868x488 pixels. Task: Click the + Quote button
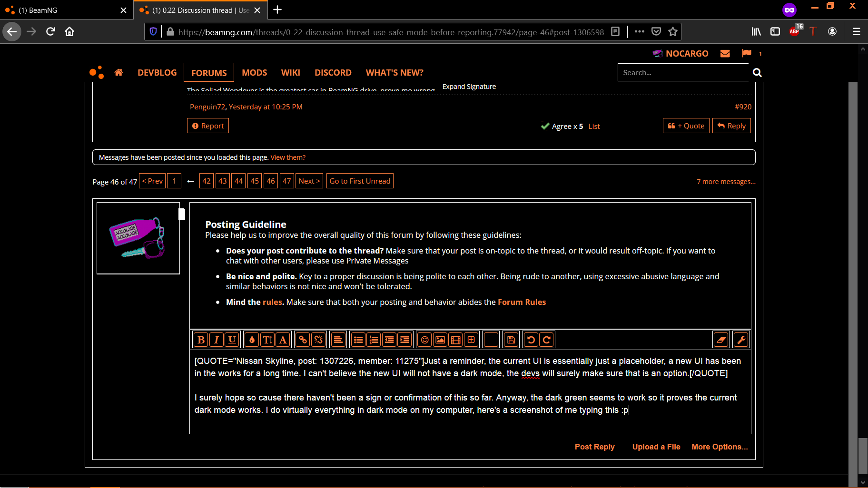686,126
